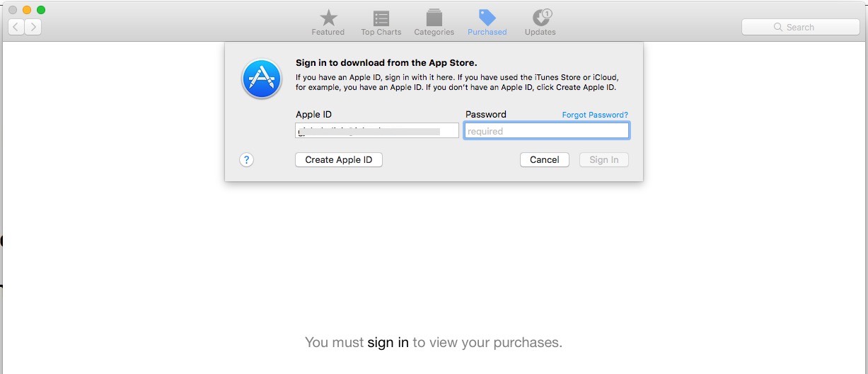Open the help question mark button
The height and width of the screenshot is (374, 868).
point(246,160)
